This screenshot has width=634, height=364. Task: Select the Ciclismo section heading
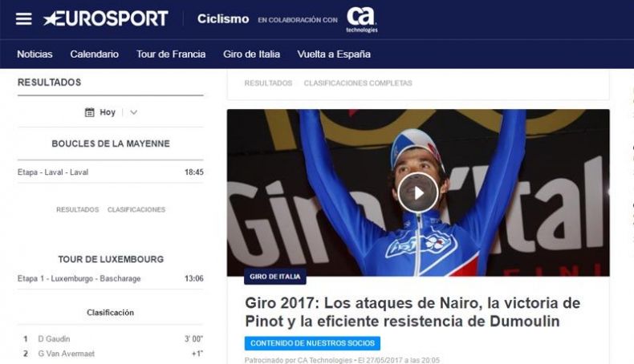pos(223,19)
